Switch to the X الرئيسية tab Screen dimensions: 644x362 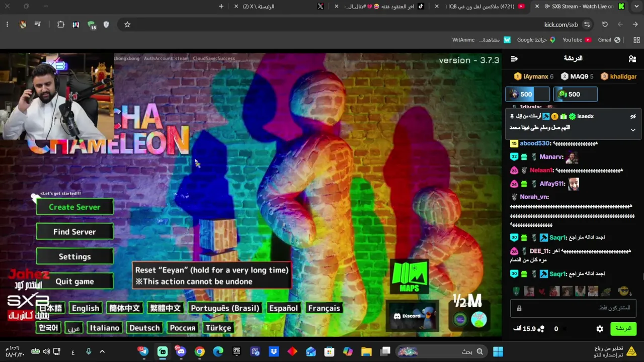click(x=281, y=7)
